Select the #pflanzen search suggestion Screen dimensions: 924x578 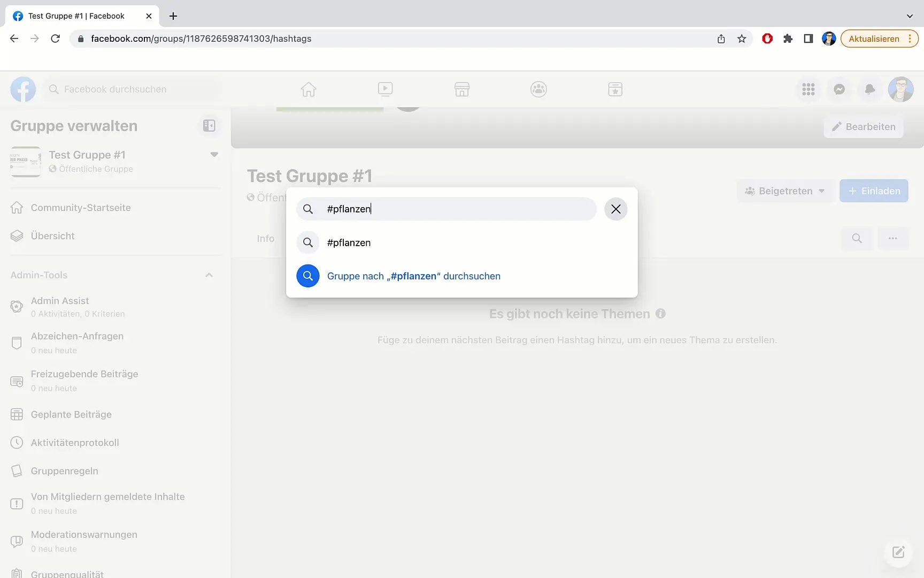pos(461,242)
